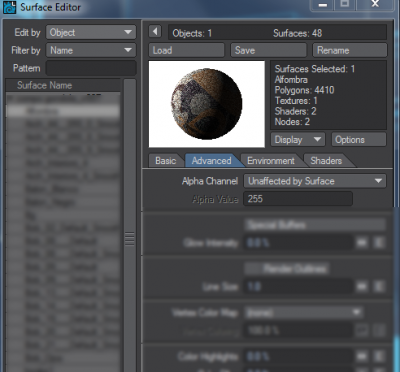Viewport: 400px width, 372px height.
Task: Click the Rename surface button
Action: coord(350,50)
